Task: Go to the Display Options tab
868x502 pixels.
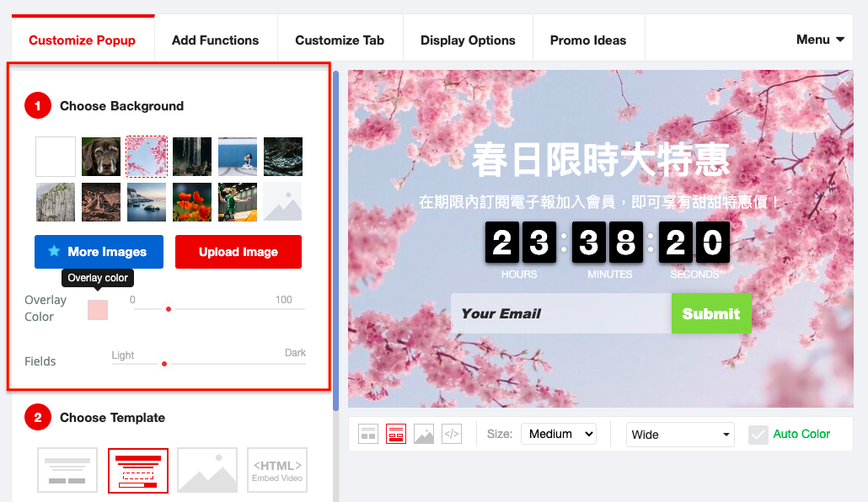Action: click(x=468, y=40)
